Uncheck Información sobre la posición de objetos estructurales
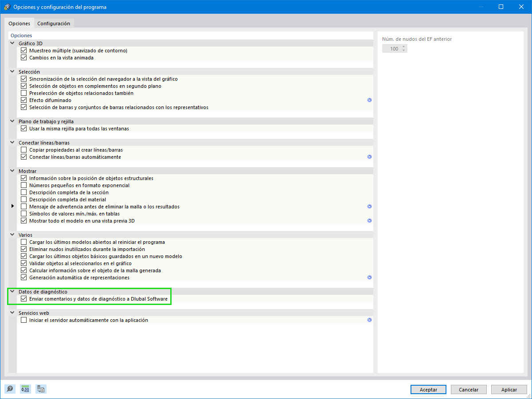The image size is (532, 399). [24, 178]
